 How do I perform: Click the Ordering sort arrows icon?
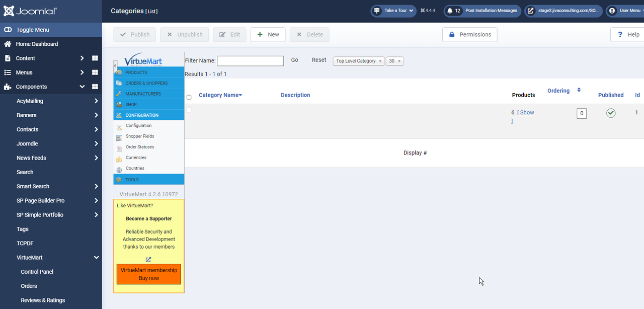(579, 90)
